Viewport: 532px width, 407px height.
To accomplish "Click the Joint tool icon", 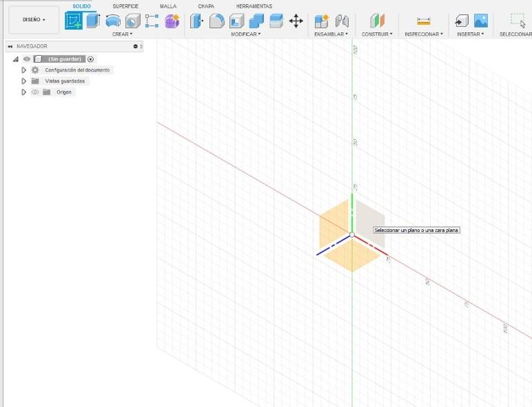I will coord(342,21).
